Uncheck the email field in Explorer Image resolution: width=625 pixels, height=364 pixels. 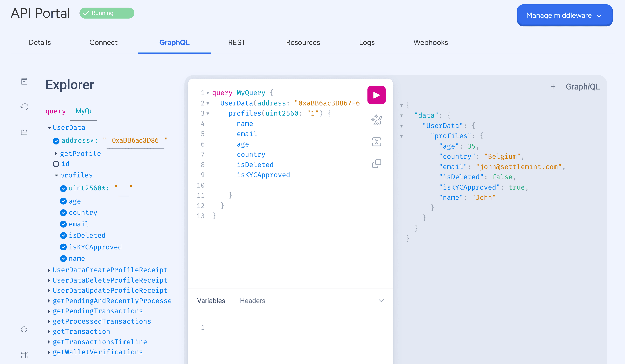63,224
